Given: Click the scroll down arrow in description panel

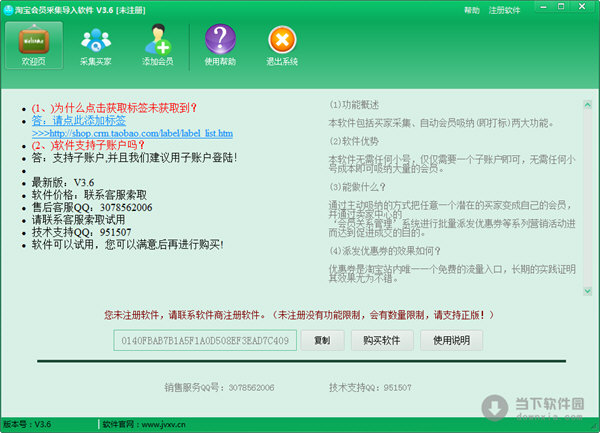Looking at the screenshot, I should 587,291.
